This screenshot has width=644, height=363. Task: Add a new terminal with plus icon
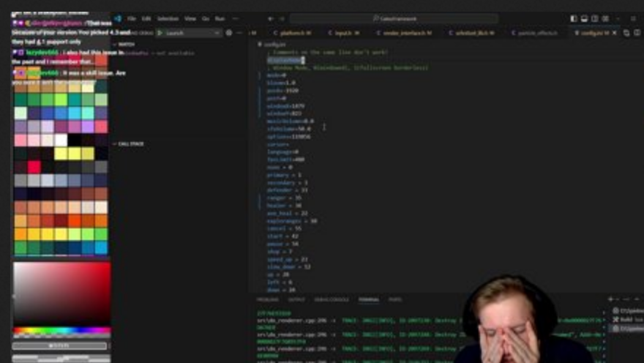click(610, 299)
